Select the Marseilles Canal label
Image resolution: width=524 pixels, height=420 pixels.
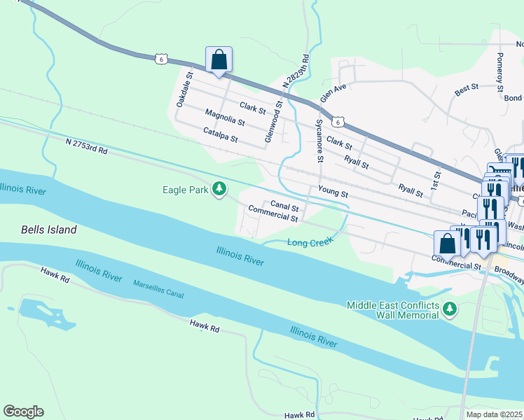tap(158, 289)
